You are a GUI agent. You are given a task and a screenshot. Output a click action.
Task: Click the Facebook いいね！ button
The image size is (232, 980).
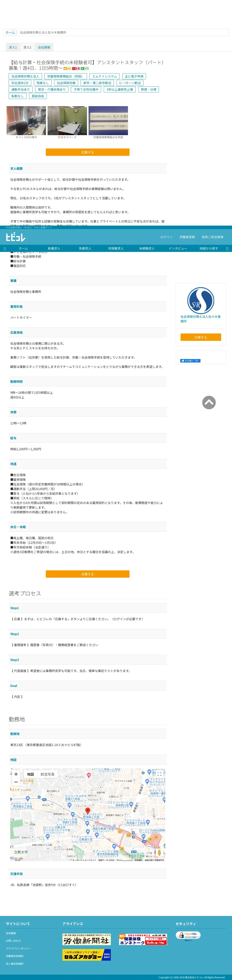click(x=190, y=361)
